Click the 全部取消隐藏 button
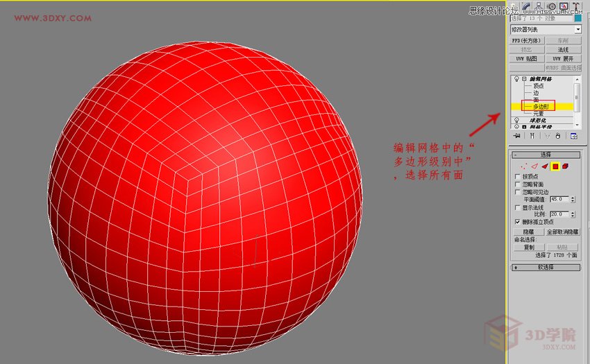Viewport: 590px width, 364px height. tap(562, 232)
